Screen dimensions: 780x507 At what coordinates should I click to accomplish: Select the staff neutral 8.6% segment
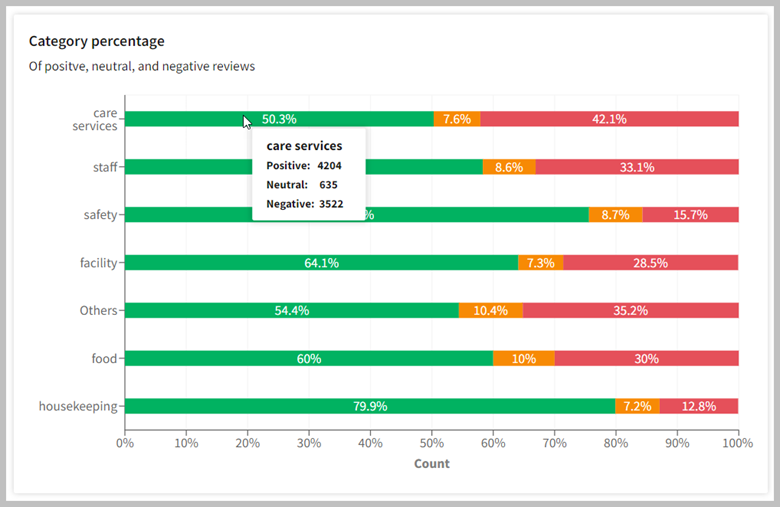(x=509, y=167)
